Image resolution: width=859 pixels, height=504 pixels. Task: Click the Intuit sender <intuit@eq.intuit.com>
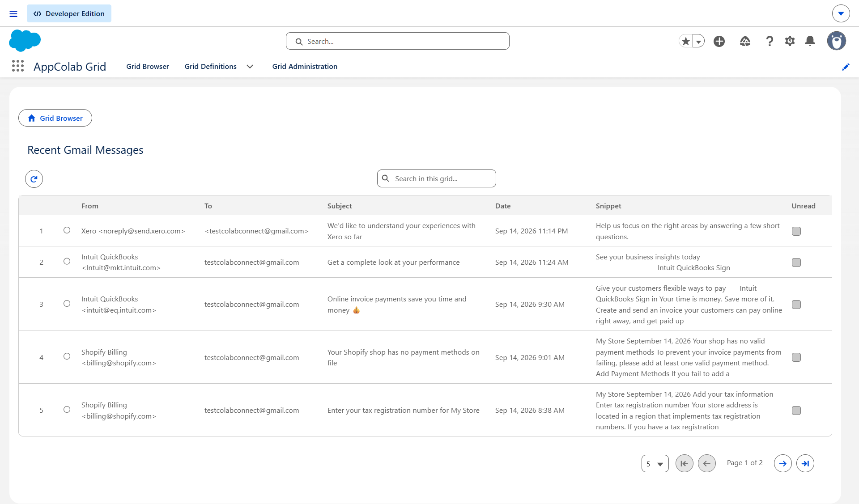pos(119,305)
